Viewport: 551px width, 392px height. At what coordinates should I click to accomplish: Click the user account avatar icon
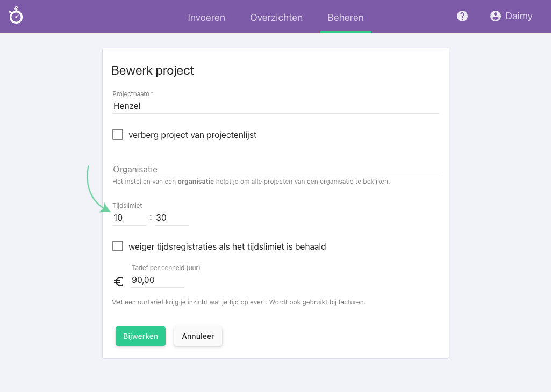pos(496,16)
